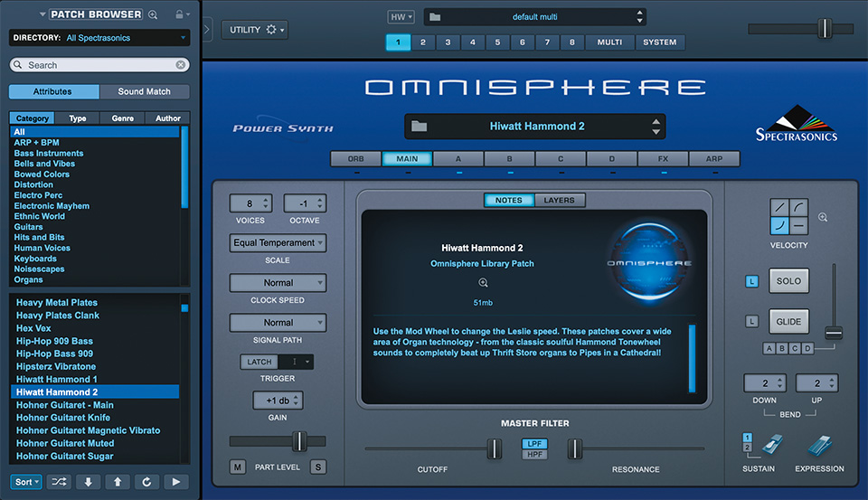
Task: Switch to the Sound Match tab
Action: pos(145,91)
